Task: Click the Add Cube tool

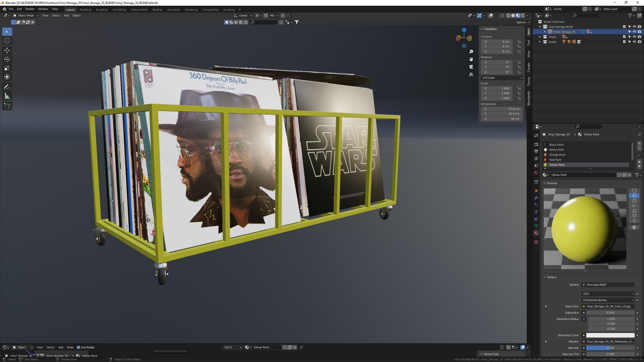Action: coord(7,106)
